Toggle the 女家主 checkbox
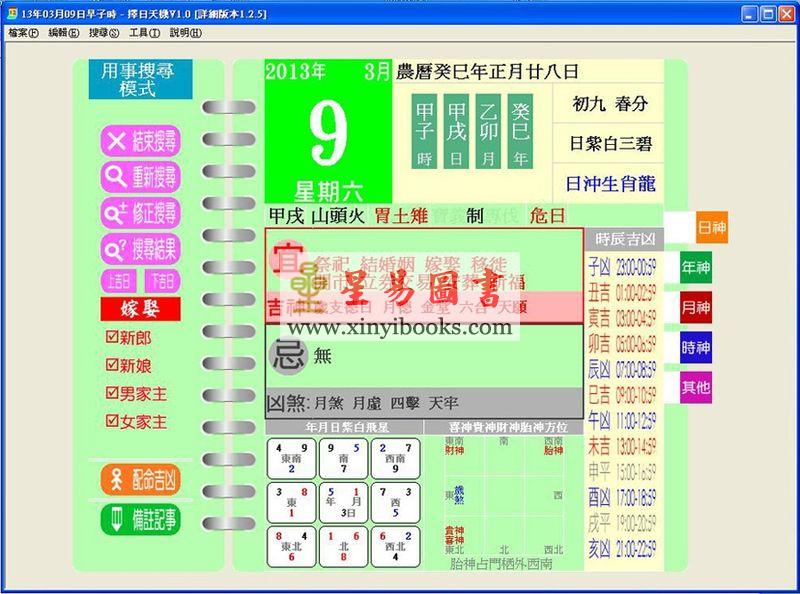This screenshot has height=594, width=800. tap(112, 421)
